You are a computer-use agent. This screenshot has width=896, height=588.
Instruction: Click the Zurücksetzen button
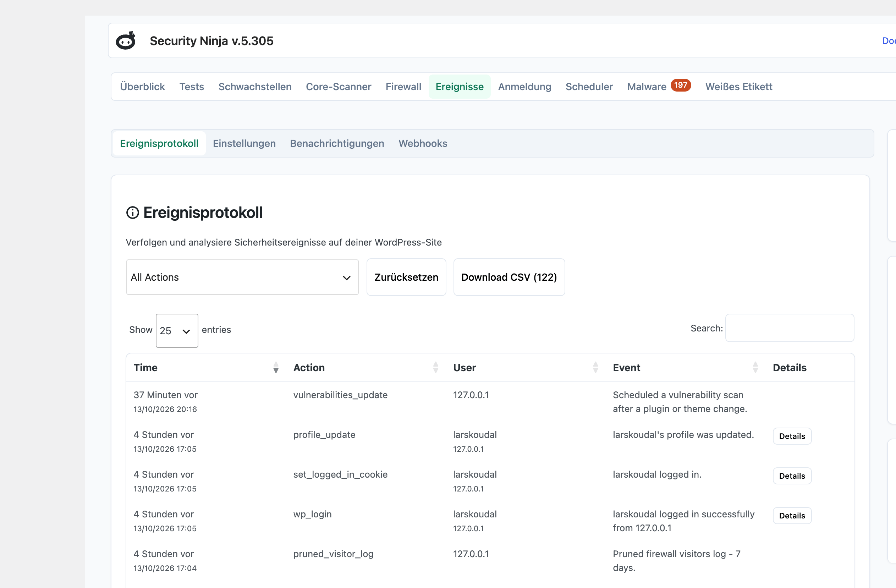[x=407, y=277]
